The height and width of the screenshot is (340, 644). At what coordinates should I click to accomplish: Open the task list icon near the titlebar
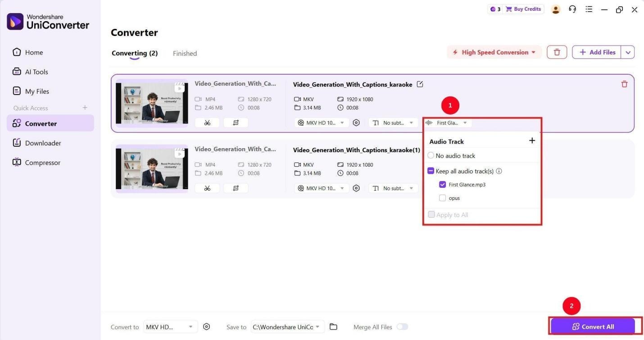[589, 9]
